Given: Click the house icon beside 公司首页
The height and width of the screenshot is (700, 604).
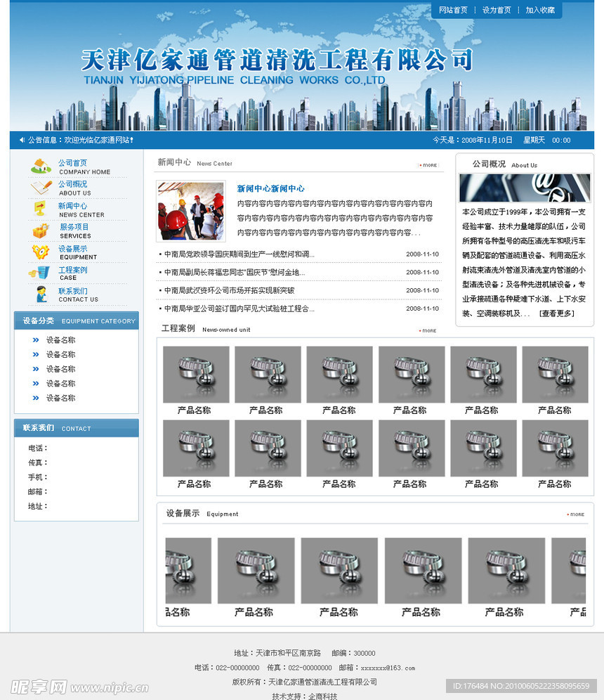Looking at the screenshot, I should point(41,167).
